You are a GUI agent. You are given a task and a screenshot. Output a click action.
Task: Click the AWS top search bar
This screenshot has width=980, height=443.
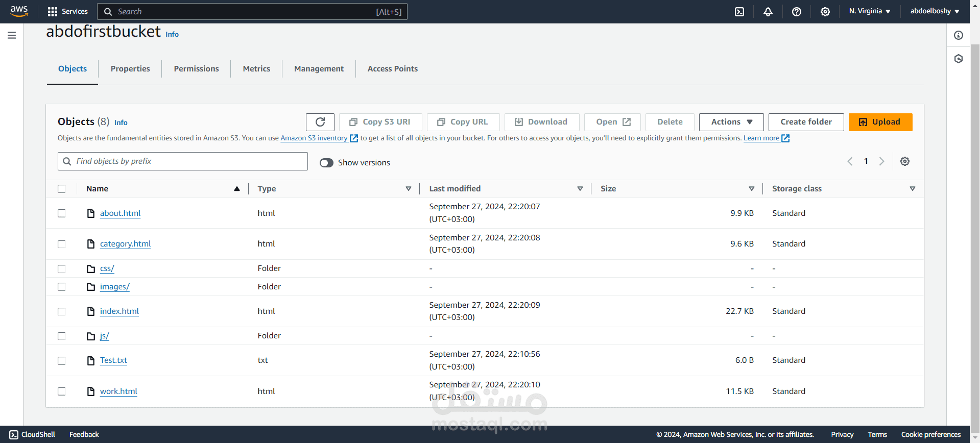(x=252, y=12)
